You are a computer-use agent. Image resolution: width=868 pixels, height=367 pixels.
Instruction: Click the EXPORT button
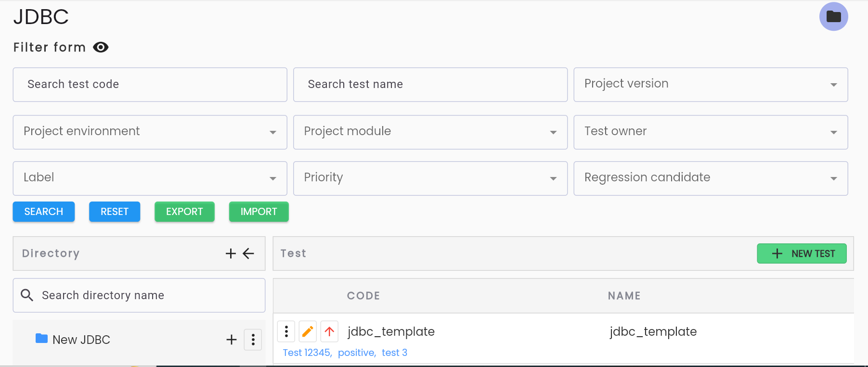184,212
